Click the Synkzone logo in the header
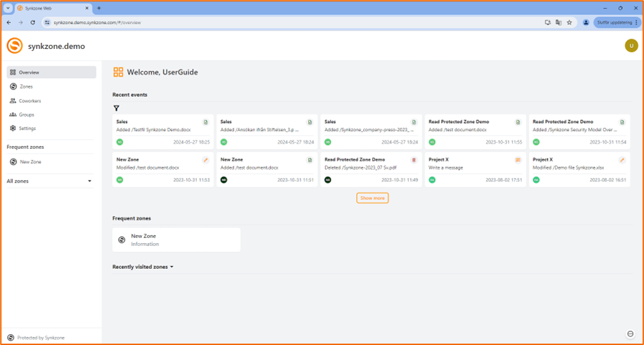644x345 pixels. 15,46
